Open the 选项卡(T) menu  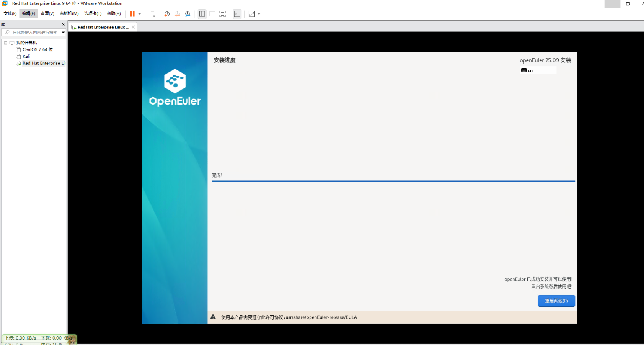coord(93,13)
